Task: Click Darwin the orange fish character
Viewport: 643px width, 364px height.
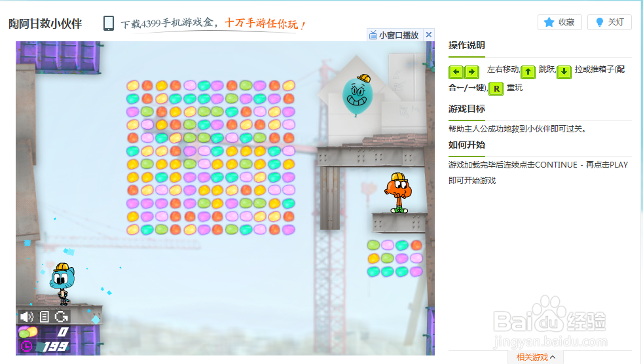Action: click(398, 192)
